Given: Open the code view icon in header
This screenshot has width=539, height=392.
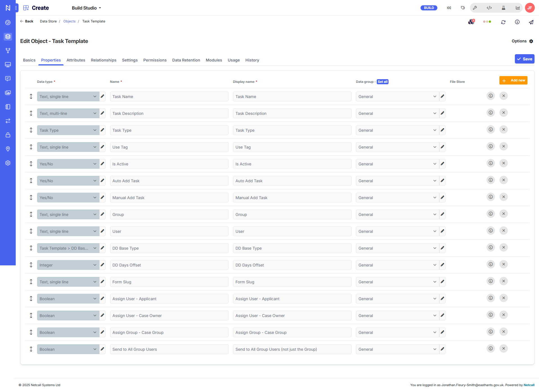Looking at the screenshot, I should pos(489,8).
